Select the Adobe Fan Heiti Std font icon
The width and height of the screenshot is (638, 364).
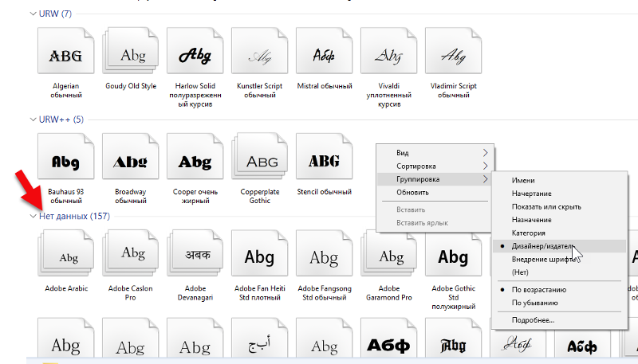point(260,253)
